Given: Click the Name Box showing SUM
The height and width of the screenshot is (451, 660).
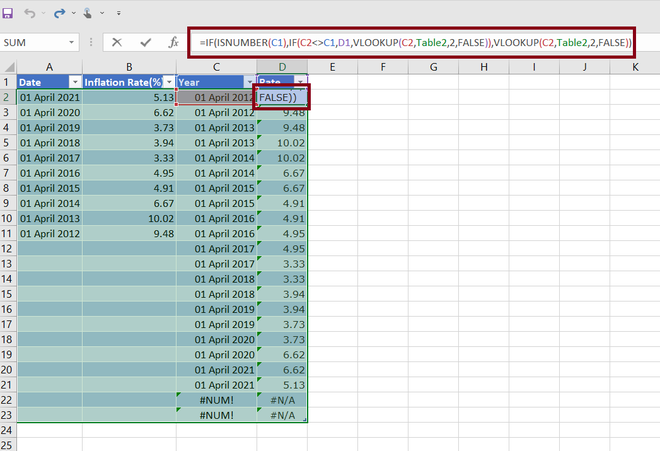Looking at the screenshot, I should tap(34, 43).
